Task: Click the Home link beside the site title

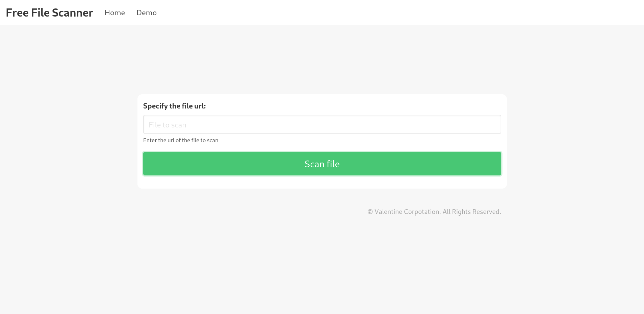Action: 115,13
